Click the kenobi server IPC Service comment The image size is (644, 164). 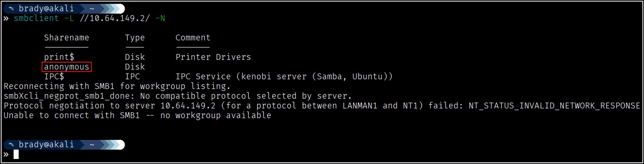coord(284,77)
